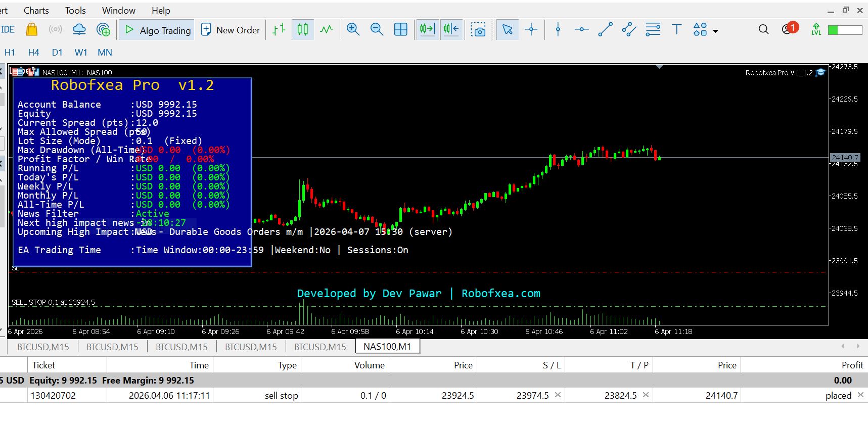Switch chart to candlestick mode
868x427 pixels.
coord(302,30)
